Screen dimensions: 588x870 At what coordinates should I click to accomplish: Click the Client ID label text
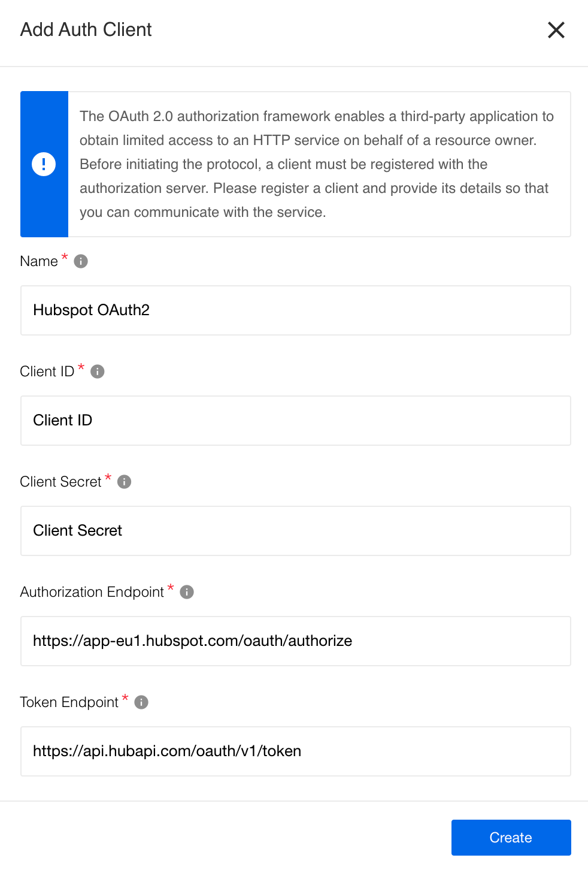point(47,371)
